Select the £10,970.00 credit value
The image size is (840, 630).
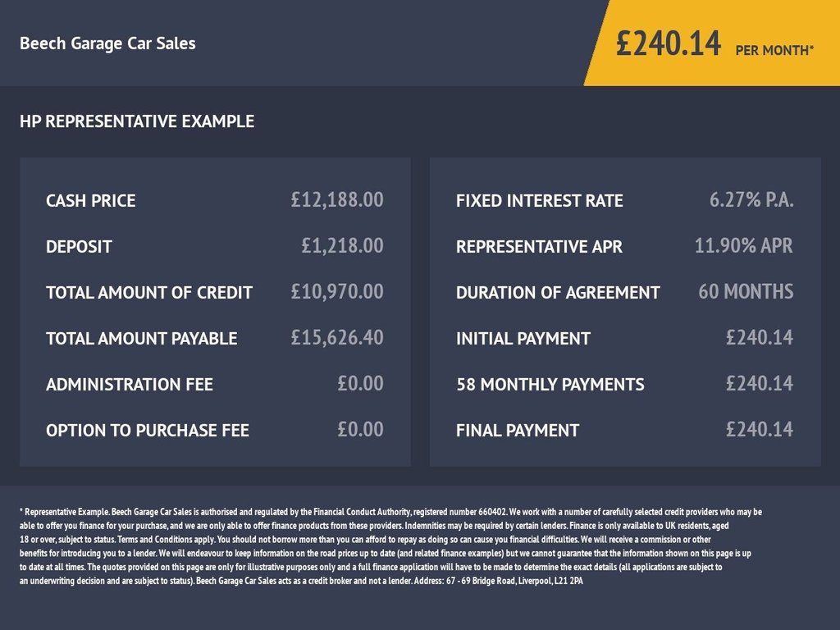337,291
